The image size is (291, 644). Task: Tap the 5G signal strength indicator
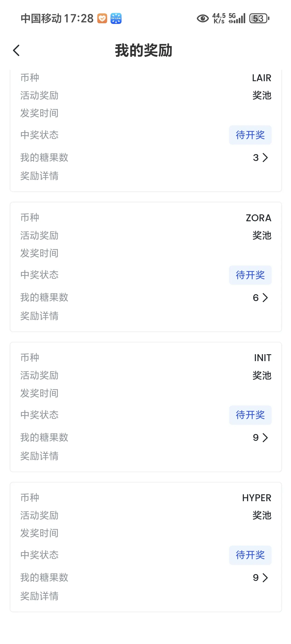click(237, 18)
